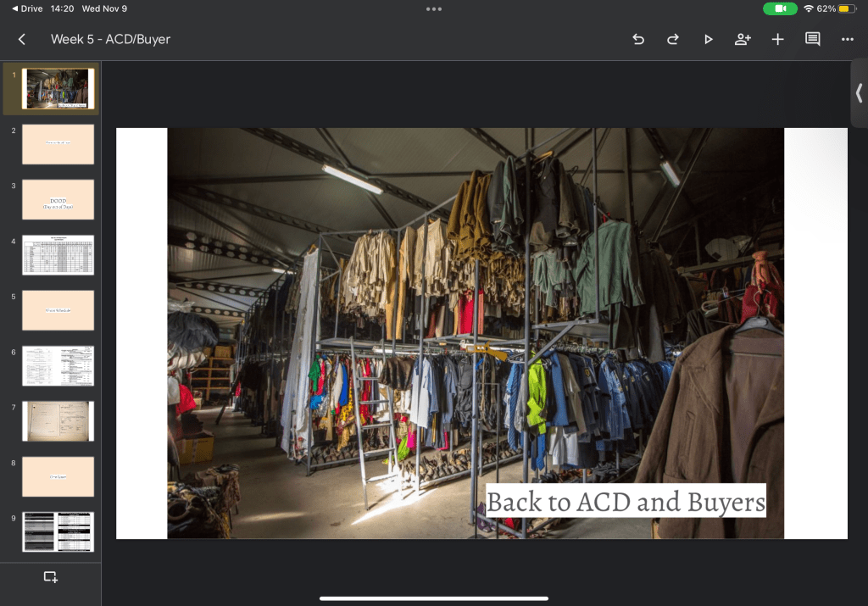Select slide 6 document thumbnail

[x=58, y=365]
